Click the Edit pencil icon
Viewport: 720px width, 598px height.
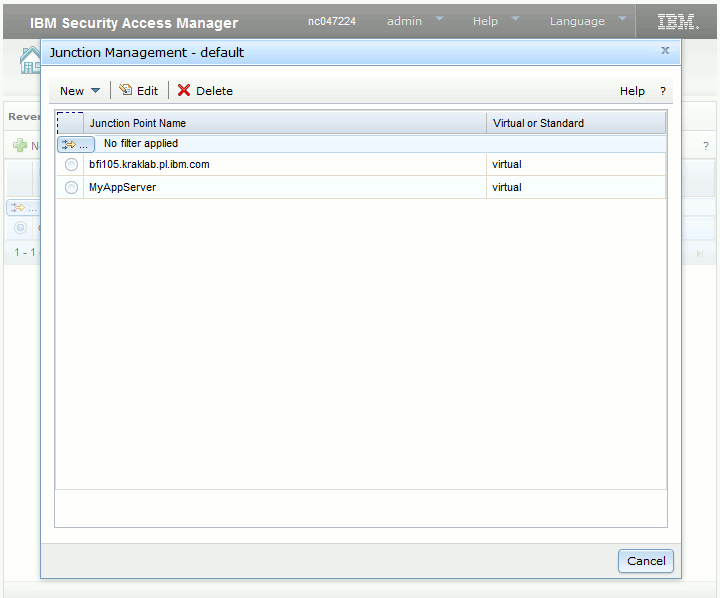[125, 90]
